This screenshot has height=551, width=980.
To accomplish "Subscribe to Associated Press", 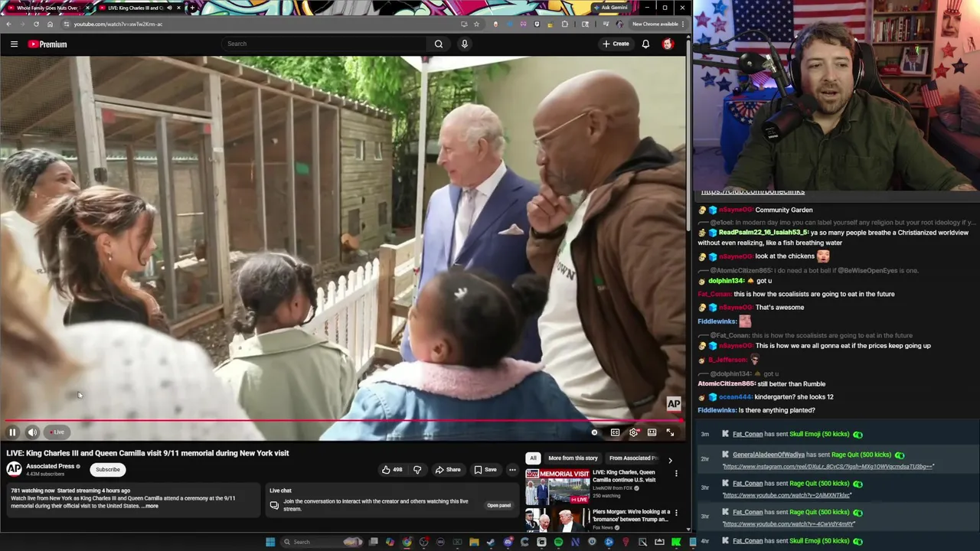I will [x=108, y=470].
